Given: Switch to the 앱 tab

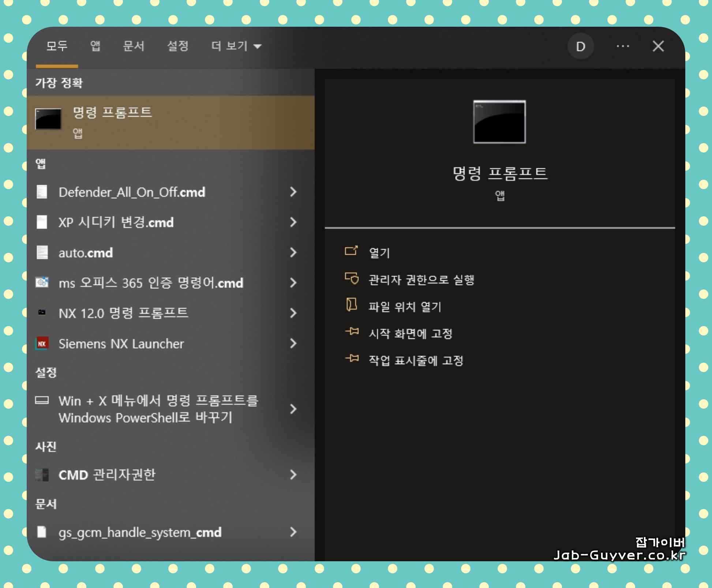Looking at the screenshot, I should pos(95,46).
